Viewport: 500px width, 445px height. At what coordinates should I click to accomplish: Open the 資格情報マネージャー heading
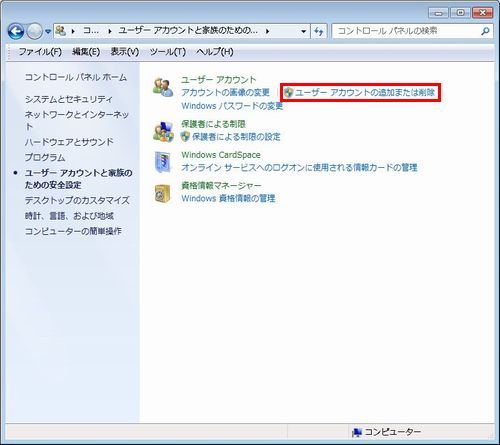[x=221, y=185]
